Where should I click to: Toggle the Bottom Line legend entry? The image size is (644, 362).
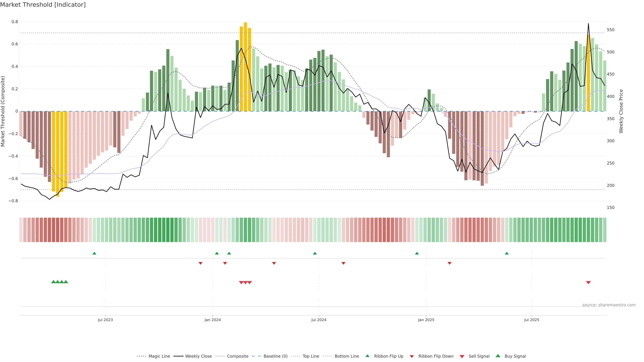pyautogui.click(x=346, y=356)
